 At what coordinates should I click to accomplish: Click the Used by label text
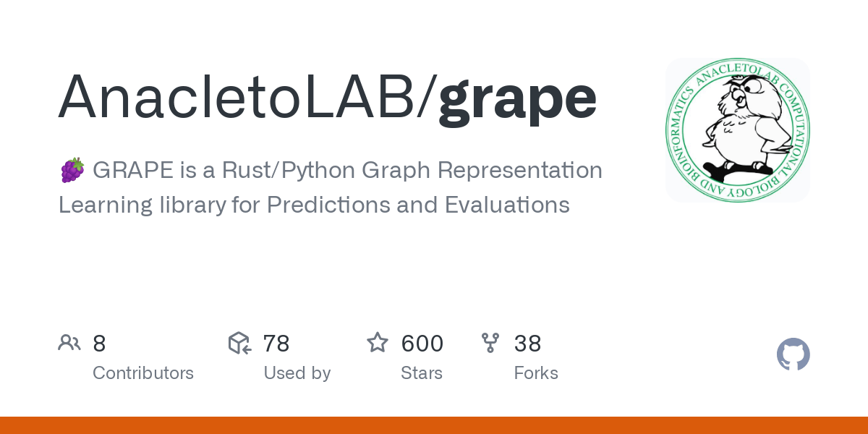click(x=297, y=373)
